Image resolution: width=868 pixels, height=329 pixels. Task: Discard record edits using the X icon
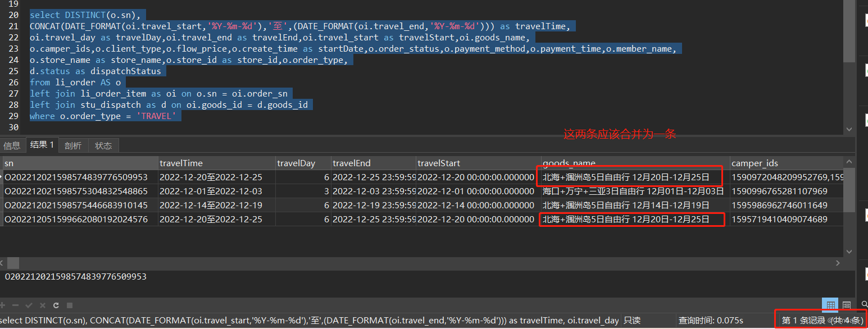pos(42,305)
